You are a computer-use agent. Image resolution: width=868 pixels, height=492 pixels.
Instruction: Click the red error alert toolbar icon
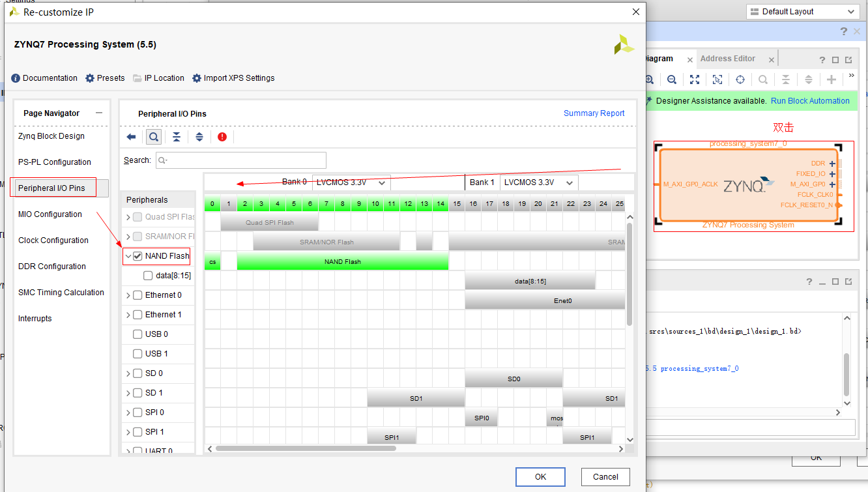tap(222, 137)
